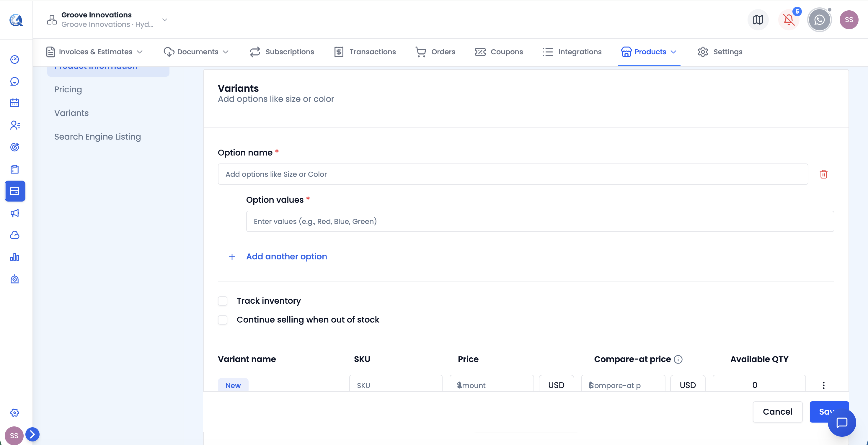Open muted notifications bell
Image resolution: width=868 pixels, height=445 pixels.
tap(789, 20)
